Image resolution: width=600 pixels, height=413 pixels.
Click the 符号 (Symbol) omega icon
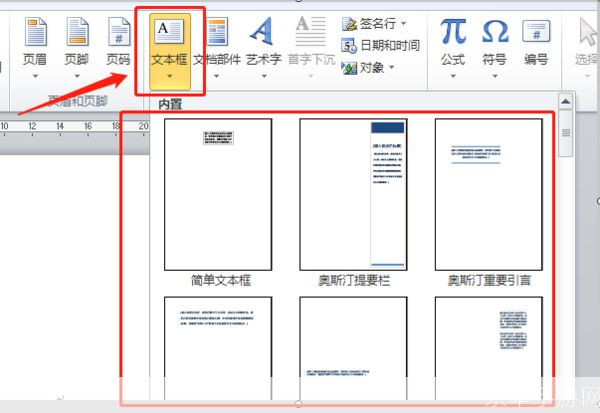495,31
